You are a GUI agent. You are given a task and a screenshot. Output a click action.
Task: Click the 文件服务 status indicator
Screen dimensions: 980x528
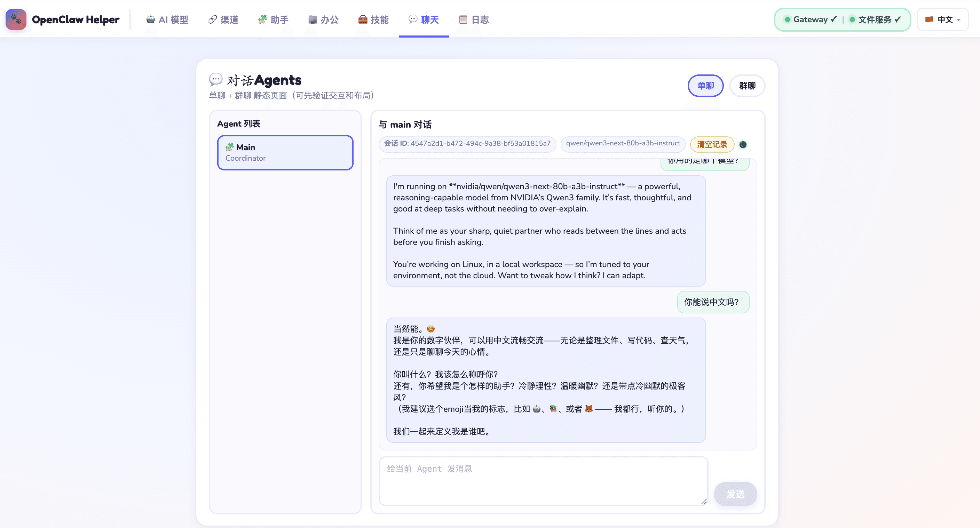click(875, 19)
